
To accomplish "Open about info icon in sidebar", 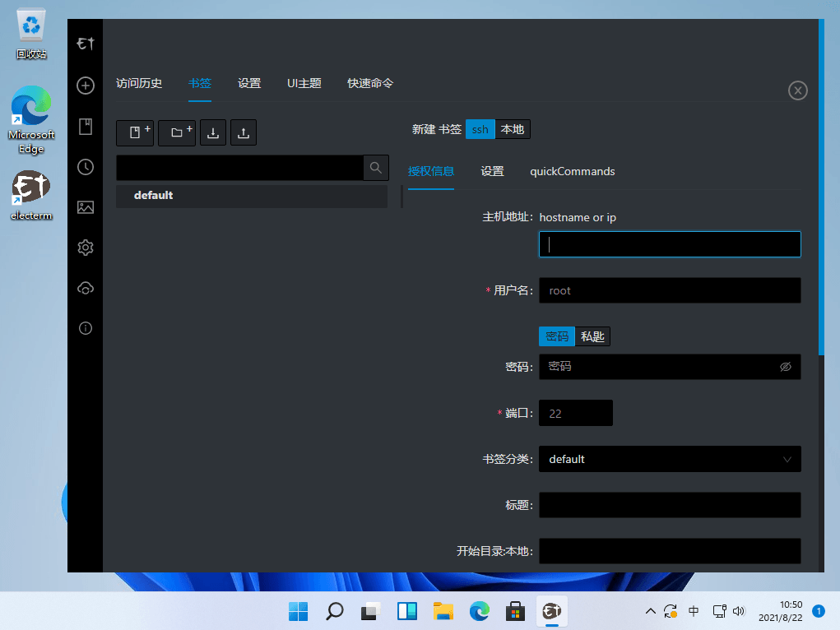I will pos(86,328).
